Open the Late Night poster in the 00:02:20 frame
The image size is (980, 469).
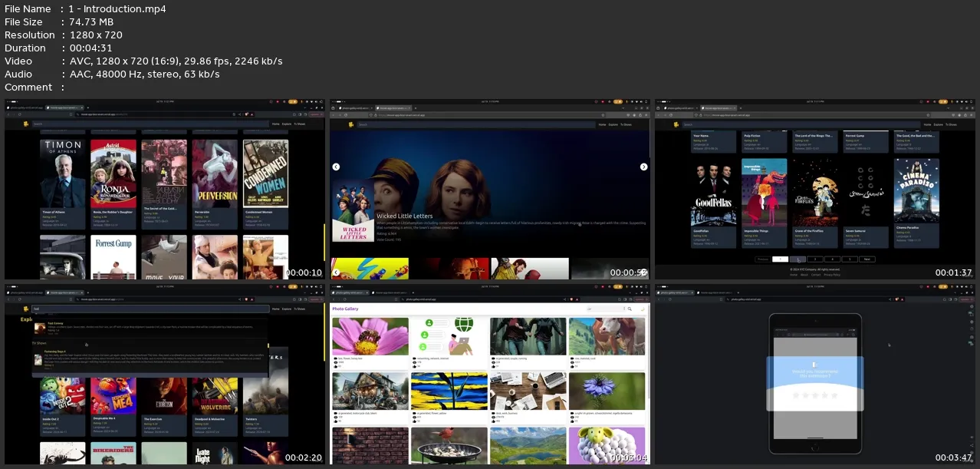(215, 453)
